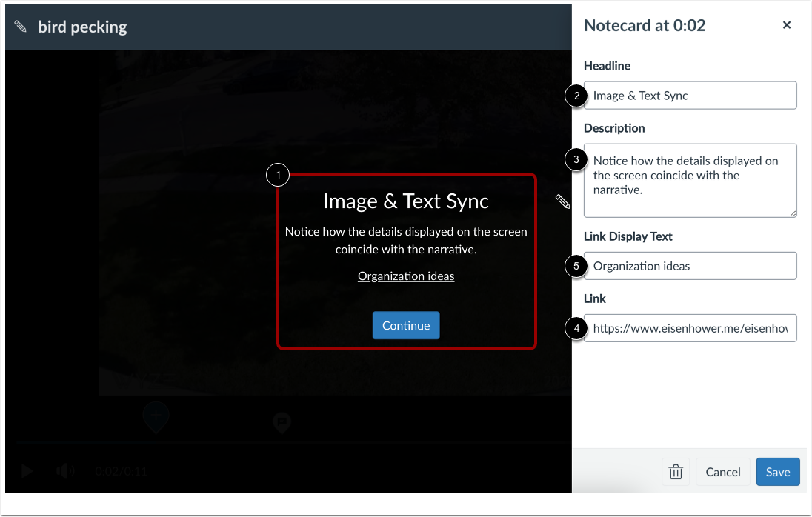Click into the Description text area
This screenshot has width=812, height=517.
[x=690, y=181]
